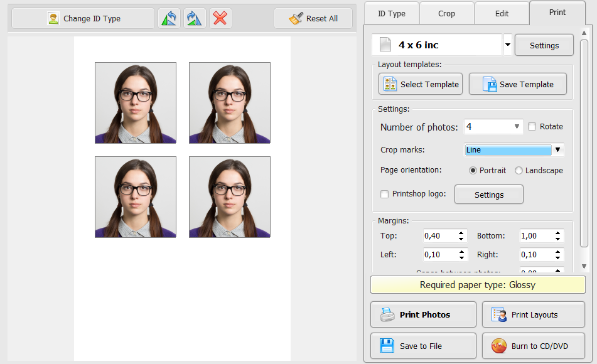Switch to the Edit tab
This screenshot has width=597, height=364.
click(502, 14)
